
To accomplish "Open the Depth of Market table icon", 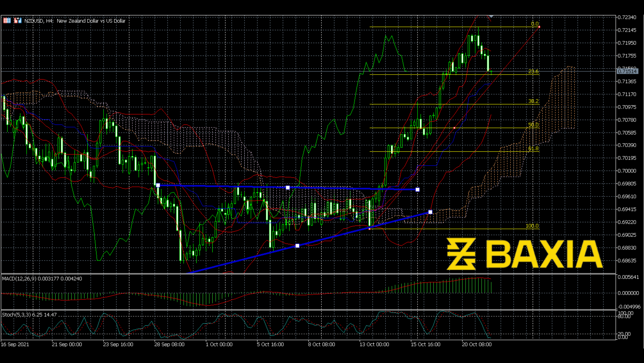I will (x=7, y=21).
